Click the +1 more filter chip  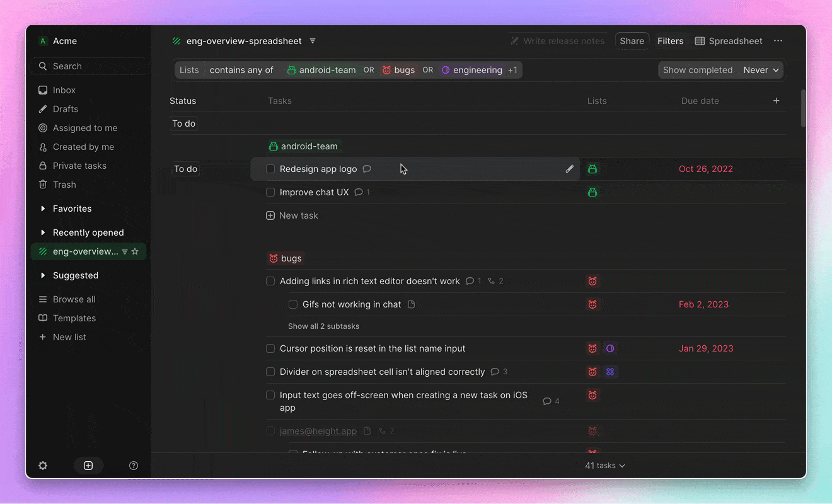click(512, 70)
